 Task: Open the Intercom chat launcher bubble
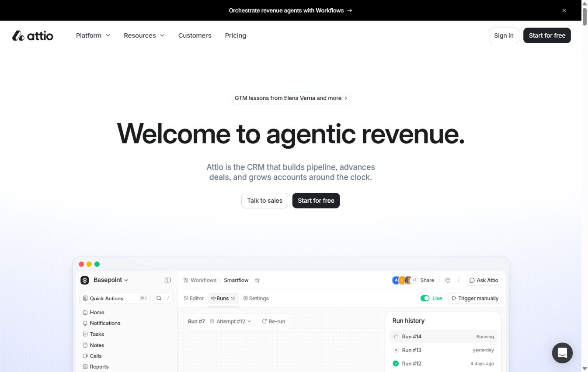click(x=562, y=353)
